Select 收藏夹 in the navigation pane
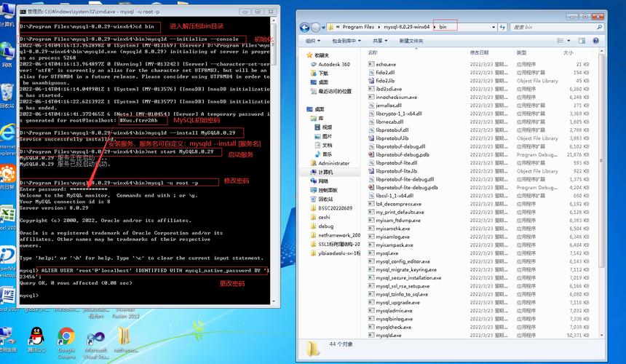 pyautogui.click(x=322, y=55)
